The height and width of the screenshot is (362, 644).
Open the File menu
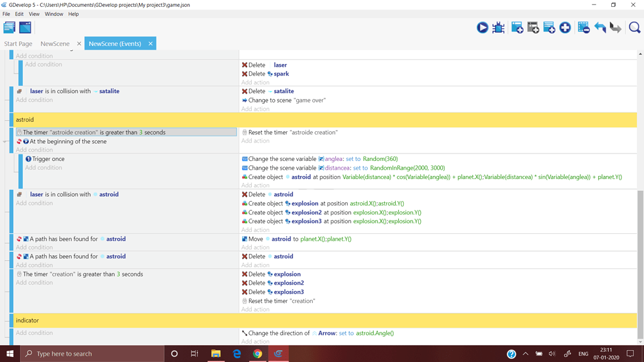click(6, 13)
